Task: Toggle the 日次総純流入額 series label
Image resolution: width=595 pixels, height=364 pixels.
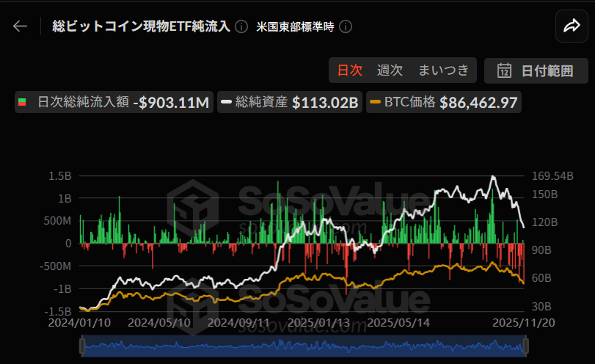Action: click(x=82, y=102)
